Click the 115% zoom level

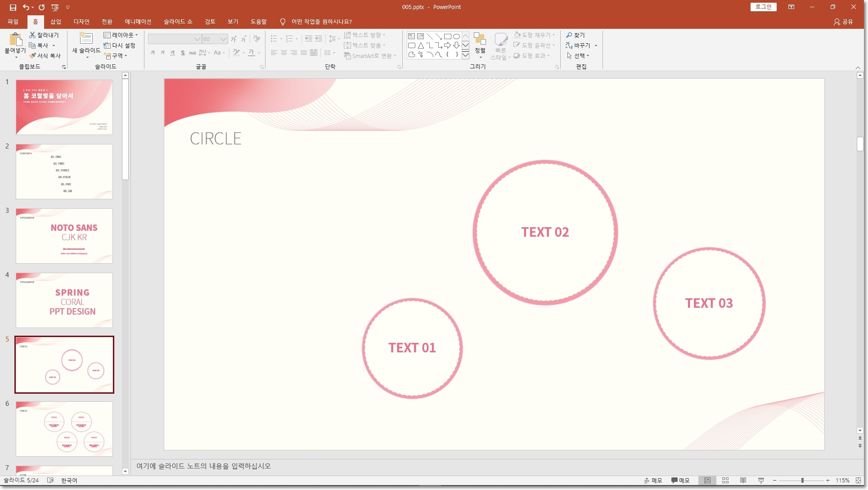coord(842,481)
